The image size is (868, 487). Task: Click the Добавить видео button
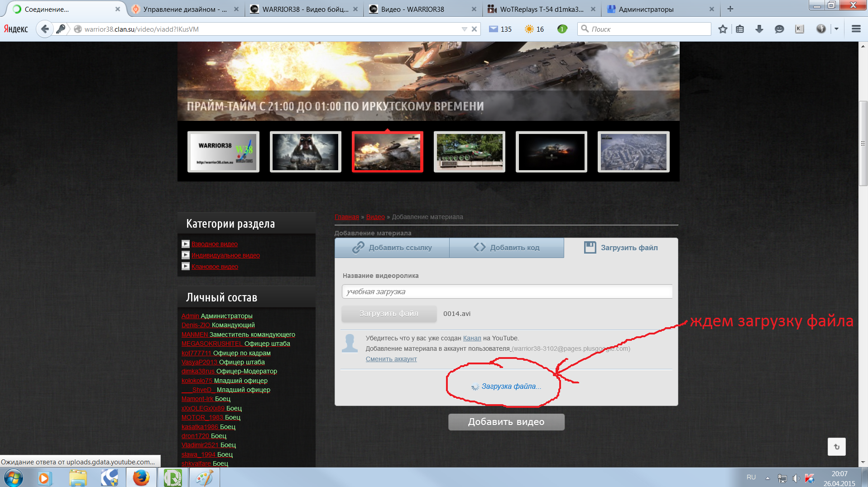506,422
